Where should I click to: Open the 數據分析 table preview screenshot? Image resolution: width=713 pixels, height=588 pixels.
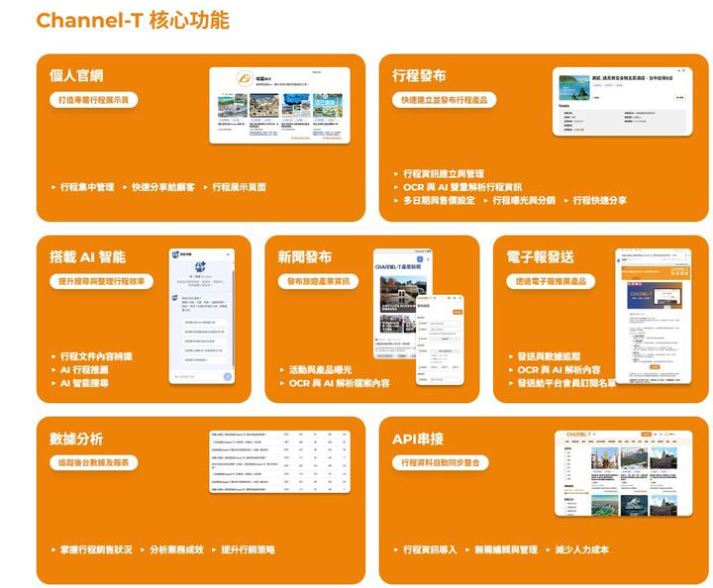(279, 461)
